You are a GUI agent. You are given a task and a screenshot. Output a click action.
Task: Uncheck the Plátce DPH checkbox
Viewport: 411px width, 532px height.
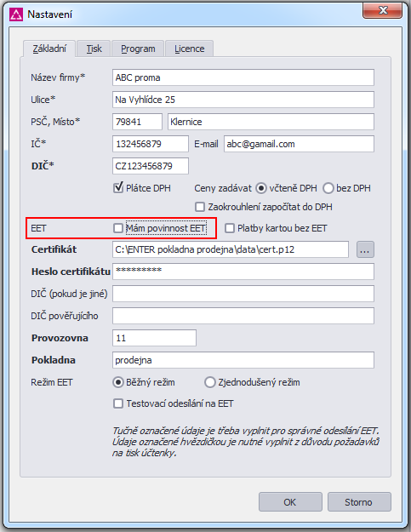coord(118,187)
